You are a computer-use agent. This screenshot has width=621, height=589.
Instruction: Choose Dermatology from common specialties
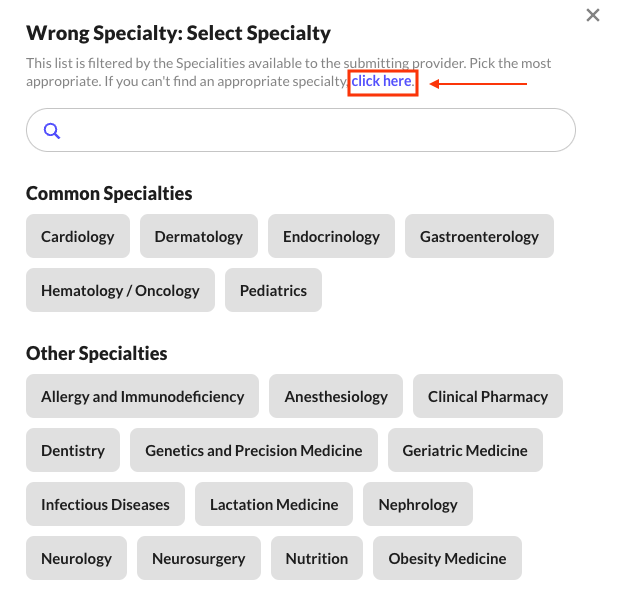(x=199, y=236)
